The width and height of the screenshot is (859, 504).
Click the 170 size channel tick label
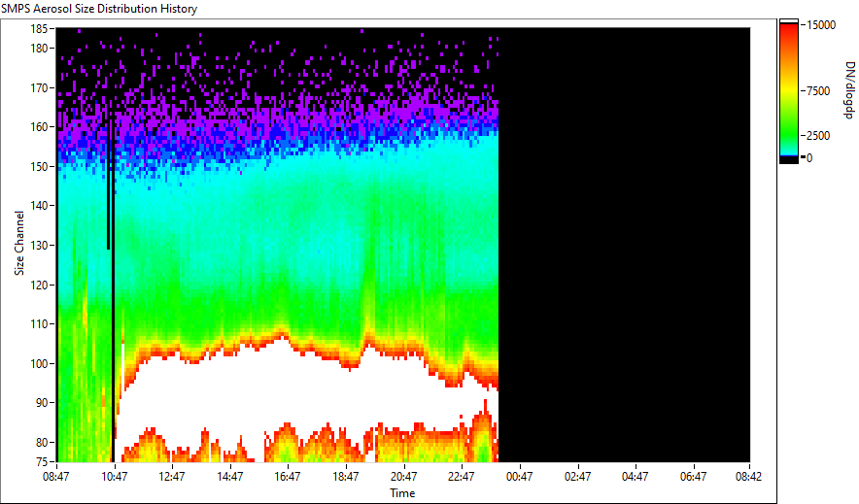point(39,87)
